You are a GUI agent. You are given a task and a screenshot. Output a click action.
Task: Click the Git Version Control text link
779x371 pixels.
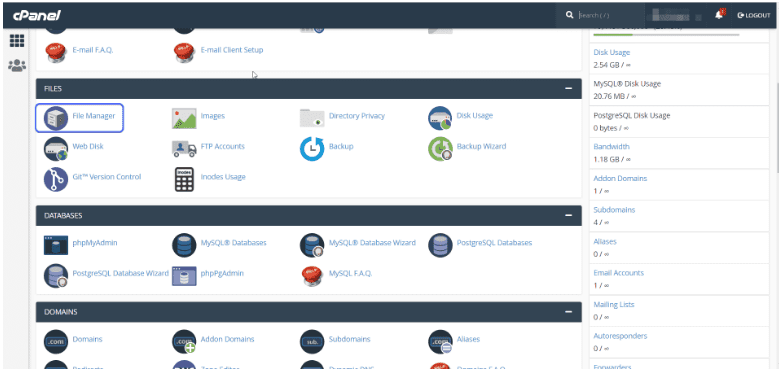click(x=107, y=177)
